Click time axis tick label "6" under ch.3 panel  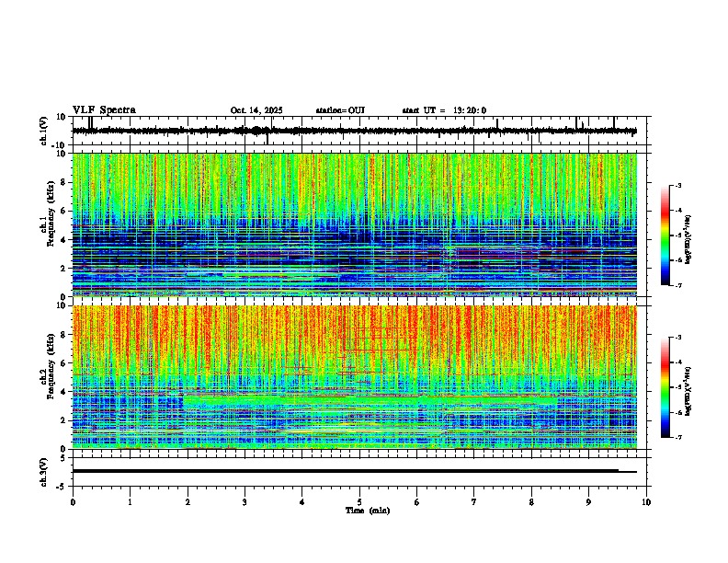click(417, 502)
